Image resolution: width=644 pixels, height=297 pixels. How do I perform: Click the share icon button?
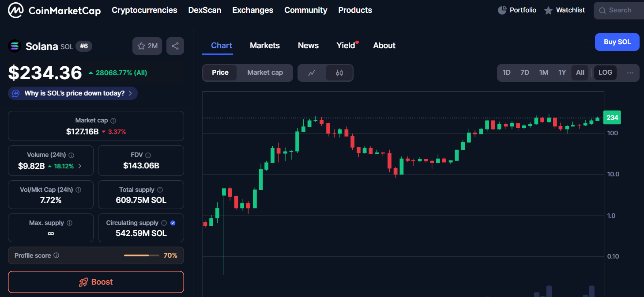(x=175, y=46)
